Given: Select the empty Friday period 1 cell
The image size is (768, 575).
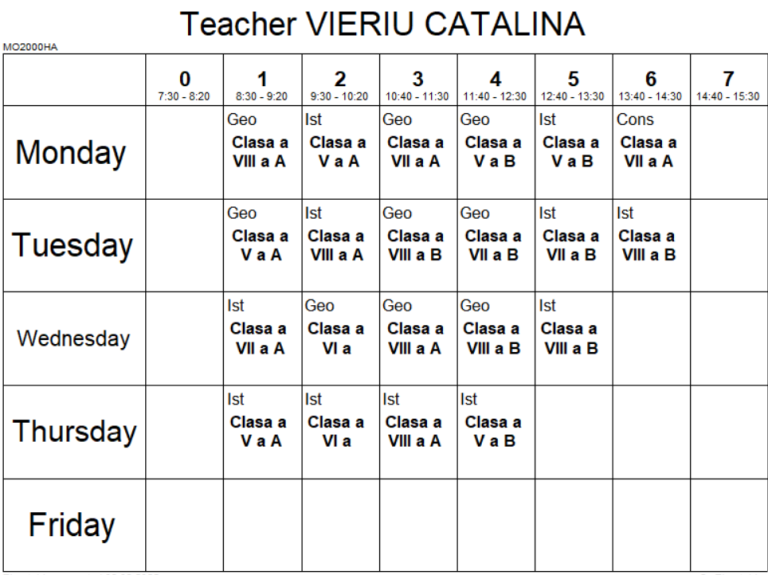Looking at the screenshot, I should click(x=262, y=524).
